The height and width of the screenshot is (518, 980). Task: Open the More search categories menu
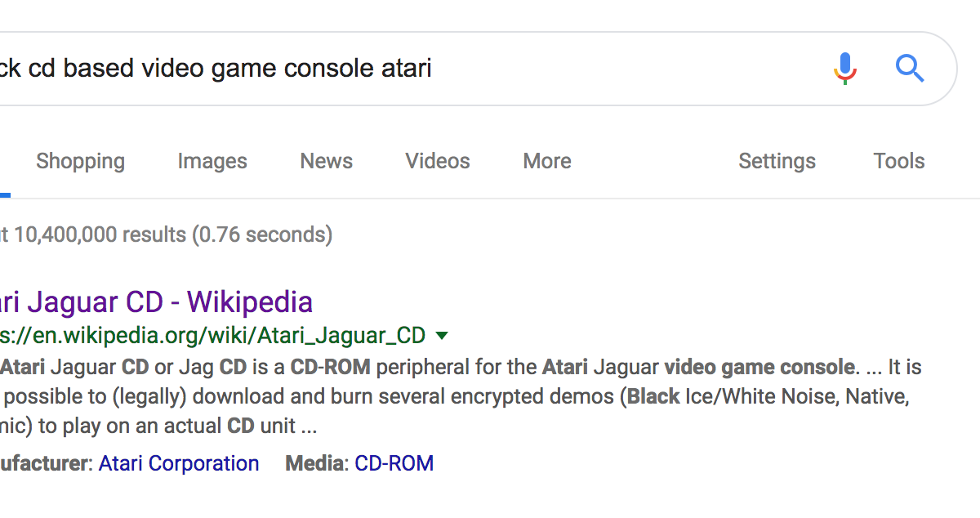click(547, 161)
